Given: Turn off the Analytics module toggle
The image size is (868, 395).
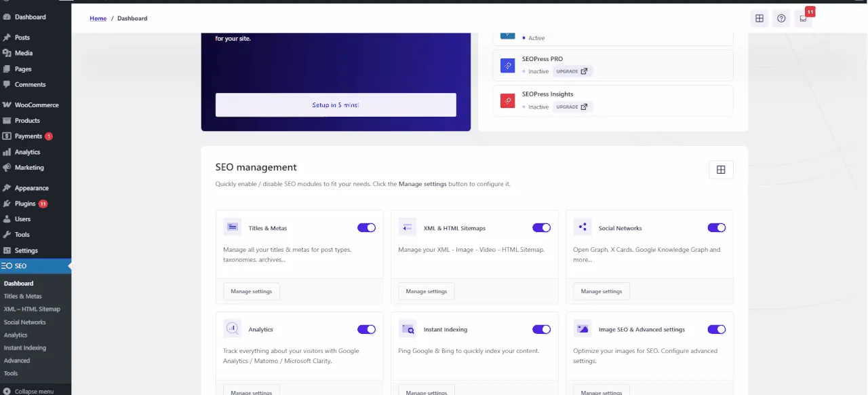Looking at the screenshot, I should (366, 329).
